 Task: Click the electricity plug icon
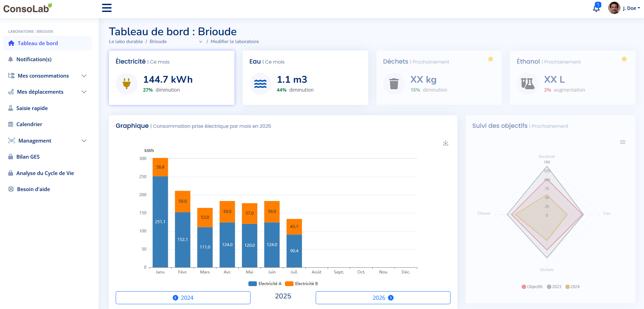pos(127,84)
